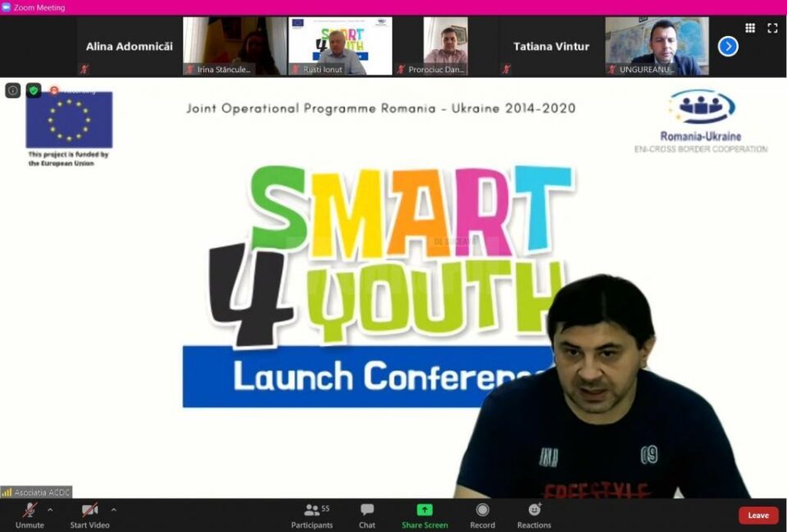Click the Zoom Meeting title bar icon
The image size is (787, 532).
6,7
